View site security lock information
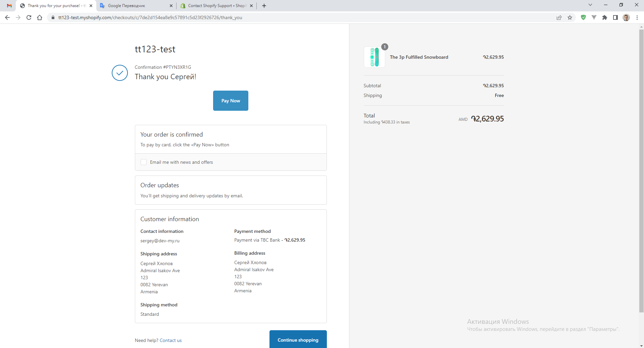The image size is (644, 348). pyautogui.click(x=53, y=17)
